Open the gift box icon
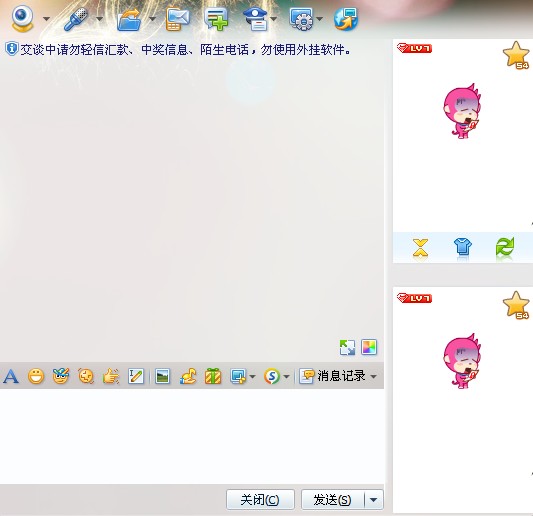 coord(213,376)
